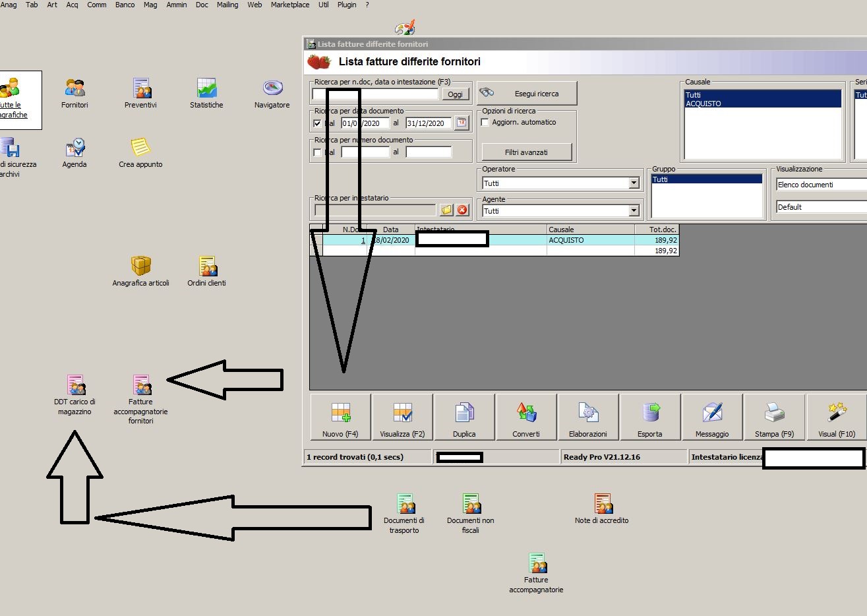Open the Banco menu

pyautogui.click(x=125, y=5)
